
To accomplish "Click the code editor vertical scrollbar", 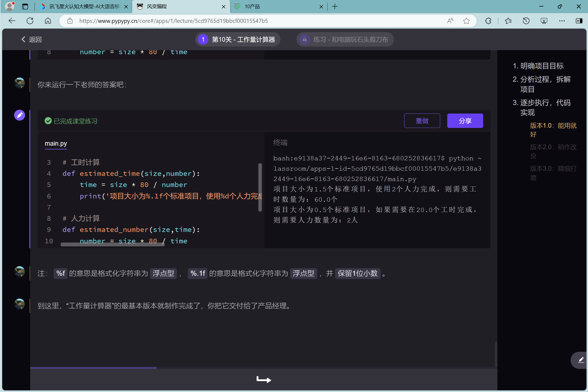I will (260, 187).
